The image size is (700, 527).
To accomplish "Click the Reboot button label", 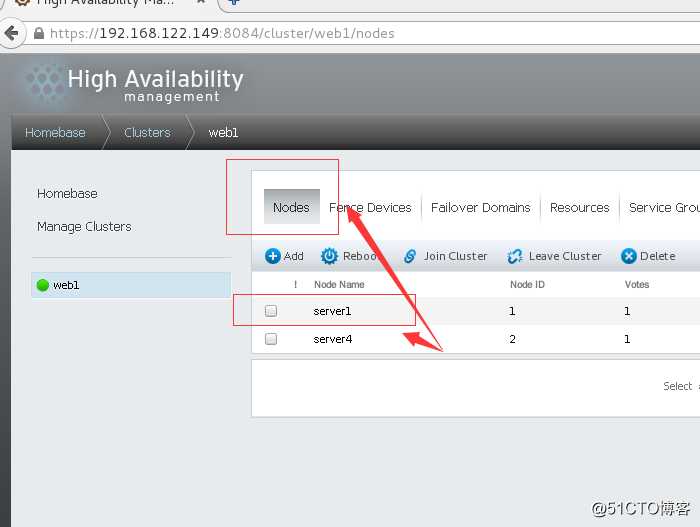I will [x=361, y=256].
